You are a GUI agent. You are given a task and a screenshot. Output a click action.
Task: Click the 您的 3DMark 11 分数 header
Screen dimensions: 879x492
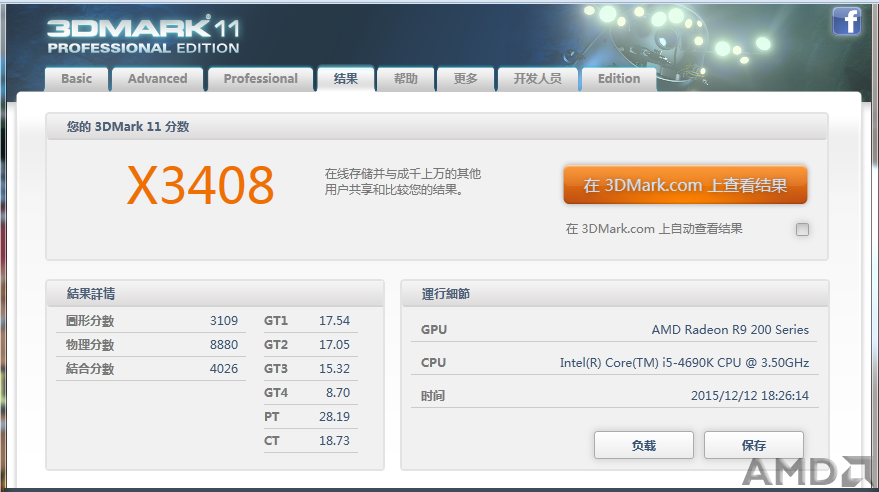[128, 127]
